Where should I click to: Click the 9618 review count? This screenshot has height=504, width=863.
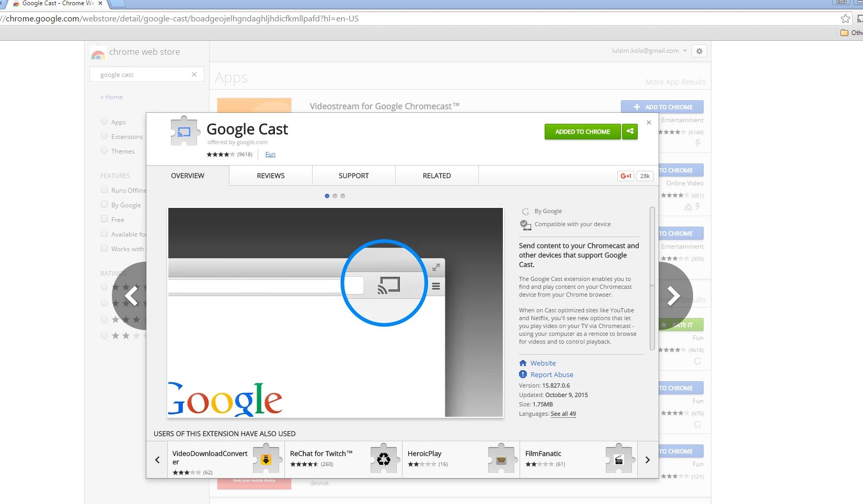click(x=245, y=155)
